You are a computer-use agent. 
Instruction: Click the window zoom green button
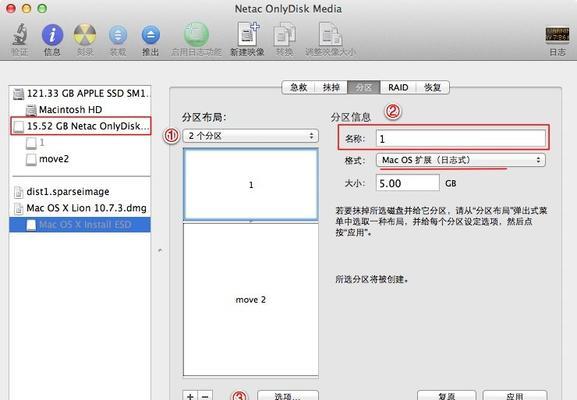click(x=42, y=8)
